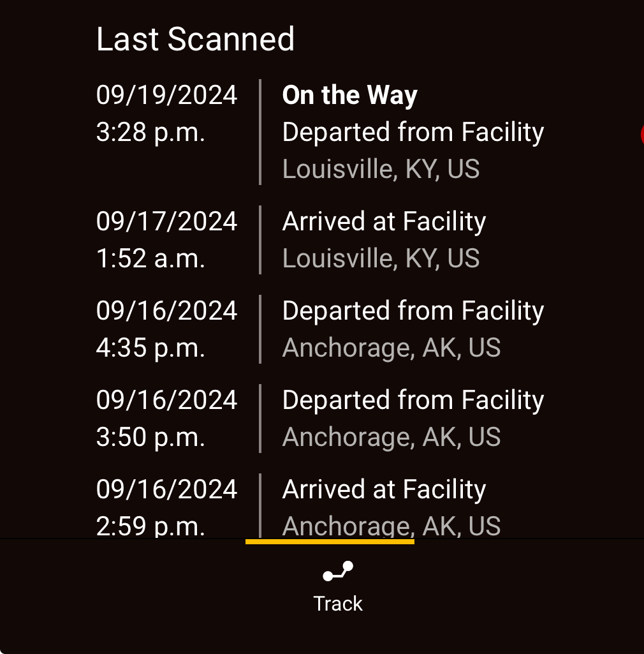Tap Anchorage location for 3:50 p.m. scan
644x654 pixels.
[x=392, y=437]
